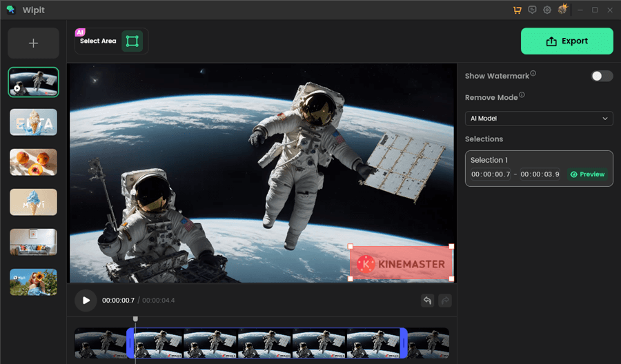Click info icon beside Show Watermark
Screen dimensions: 621x364
[x=533, y=73]
